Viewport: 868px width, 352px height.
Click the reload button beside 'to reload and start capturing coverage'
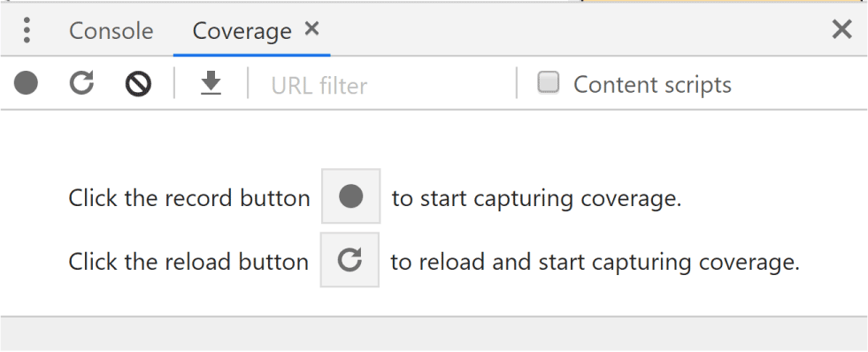[350, 260]
